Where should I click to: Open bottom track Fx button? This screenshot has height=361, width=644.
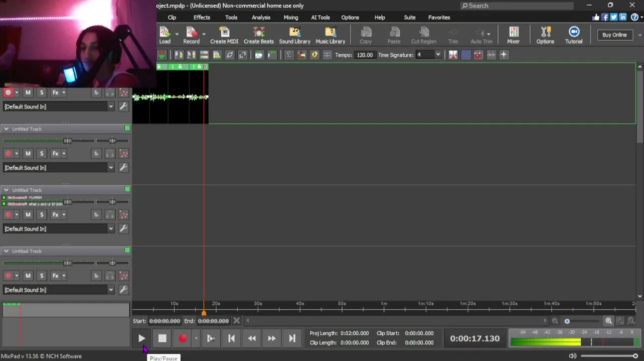(55, 276)
